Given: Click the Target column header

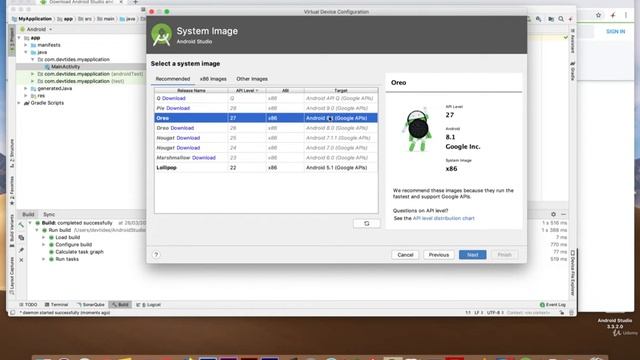Looking at the screenshot, I should tap(341, 91).
